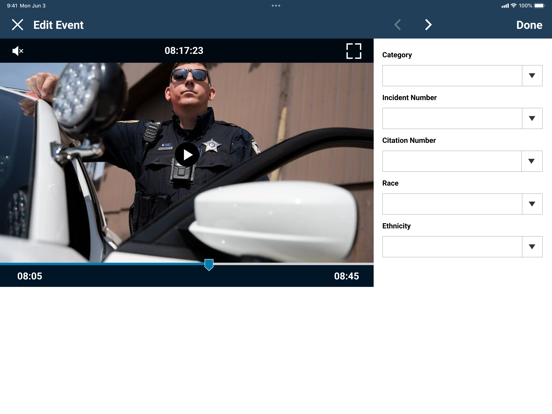Open the Citation Number dropdown arrow
The width and height of the screenshot is (552, 414).
(532, 161)
